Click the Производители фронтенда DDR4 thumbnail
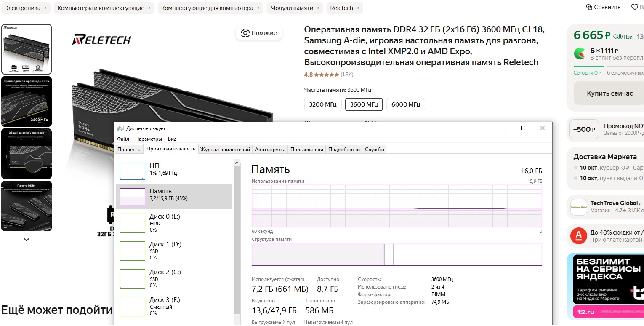Viewport: 644px width, 326px height. point(27,102)
